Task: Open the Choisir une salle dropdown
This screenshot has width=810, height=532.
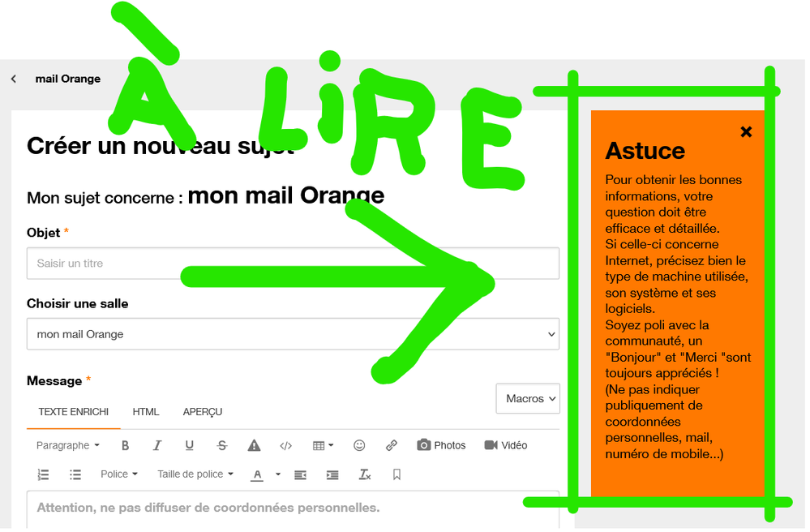Action: click(x=293, y=335)
